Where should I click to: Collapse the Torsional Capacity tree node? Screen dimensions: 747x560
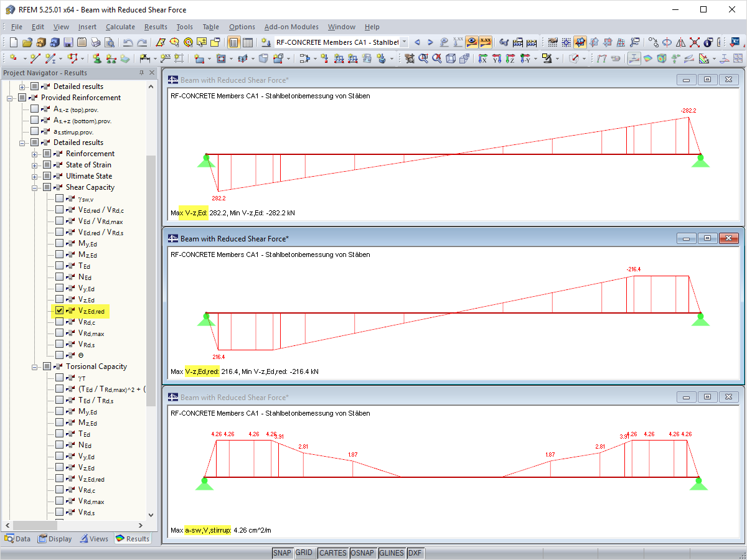pos(35,366)
